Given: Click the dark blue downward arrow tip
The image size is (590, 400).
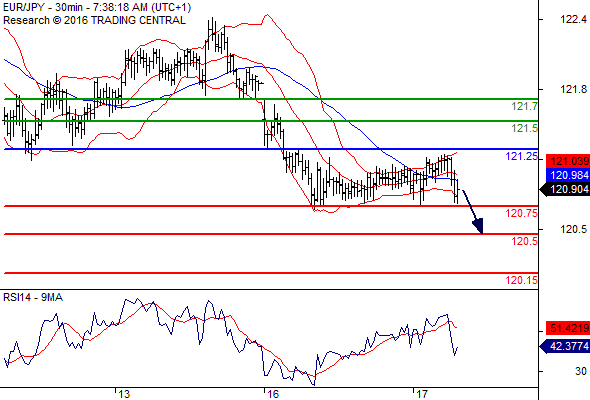Looking at the screenshot, I should click(x=478, y=226).
